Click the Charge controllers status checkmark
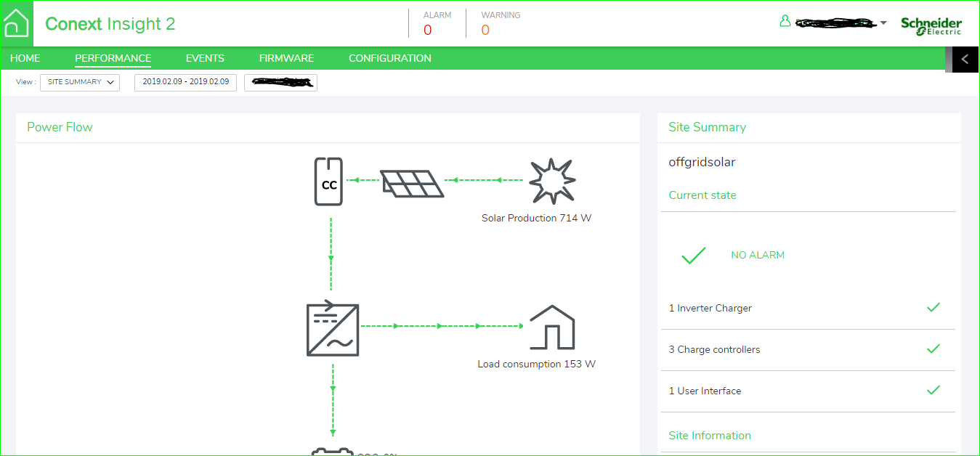The image size is (980, 456). [934, 349]
